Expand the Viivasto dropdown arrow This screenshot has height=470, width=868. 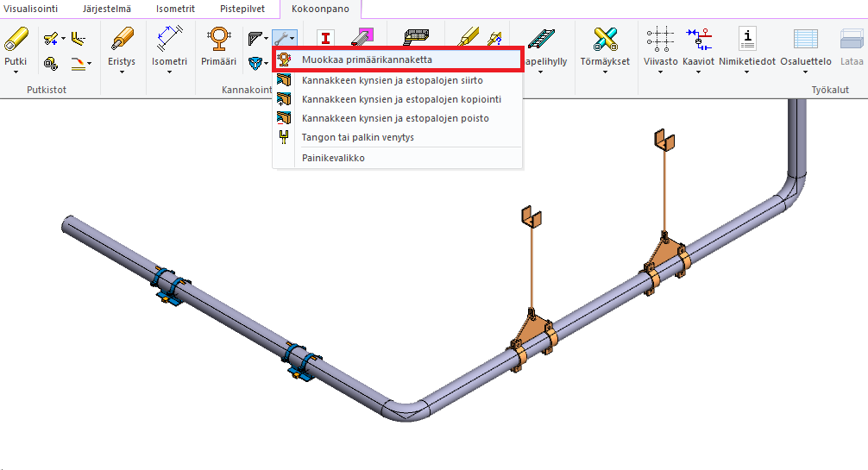click(x=660, y=72)
